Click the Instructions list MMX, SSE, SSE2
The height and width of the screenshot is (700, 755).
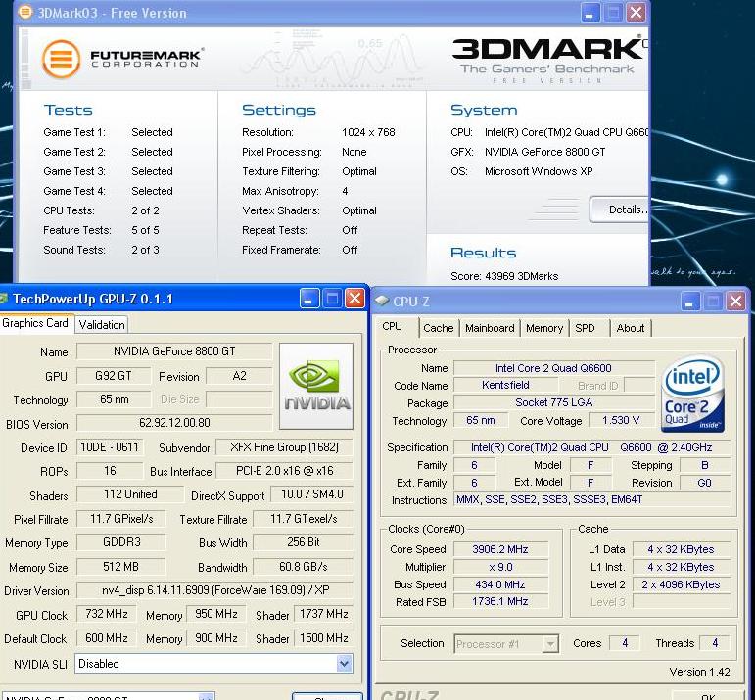[592, 499]
